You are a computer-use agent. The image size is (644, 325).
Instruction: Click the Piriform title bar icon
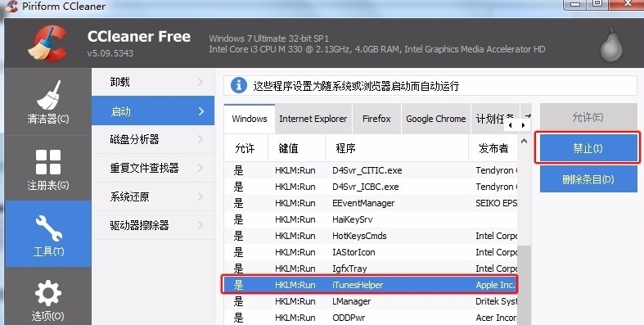coord(11,7)
